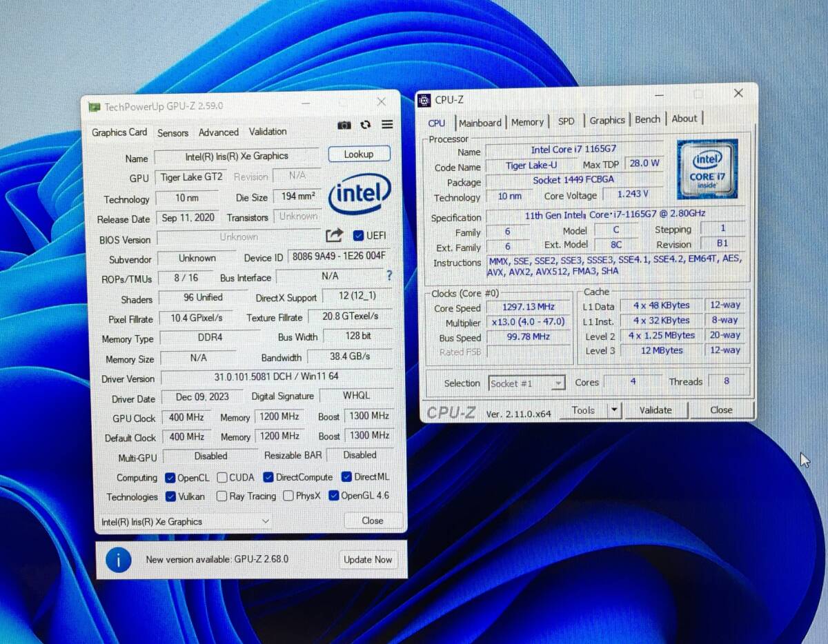Click the GPU-Z refresh icon
Image resolution: width=828 pixels, height=644 pixels.
point(366,125)
